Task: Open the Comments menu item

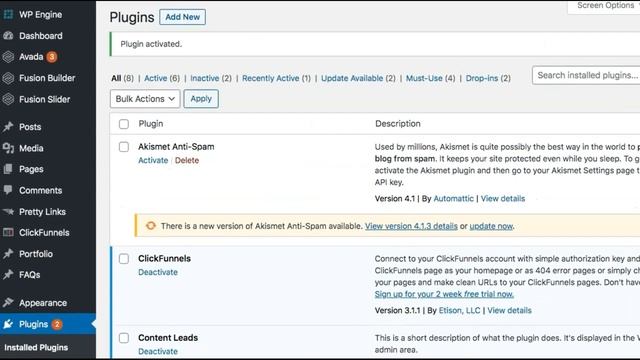Action: [40, 190]
